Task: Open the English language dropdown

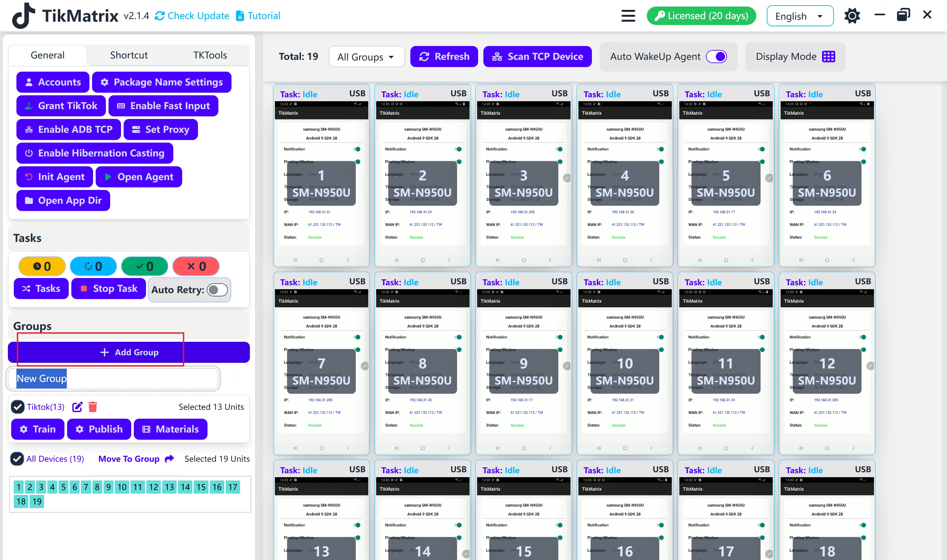Action: coord(799,16)
